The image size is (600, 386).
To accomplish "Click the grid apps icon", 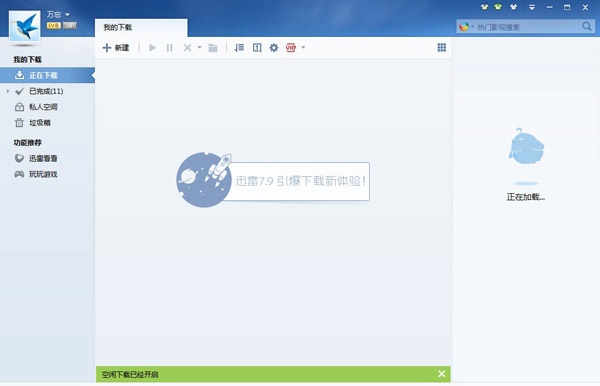I will tap(442, 47).
